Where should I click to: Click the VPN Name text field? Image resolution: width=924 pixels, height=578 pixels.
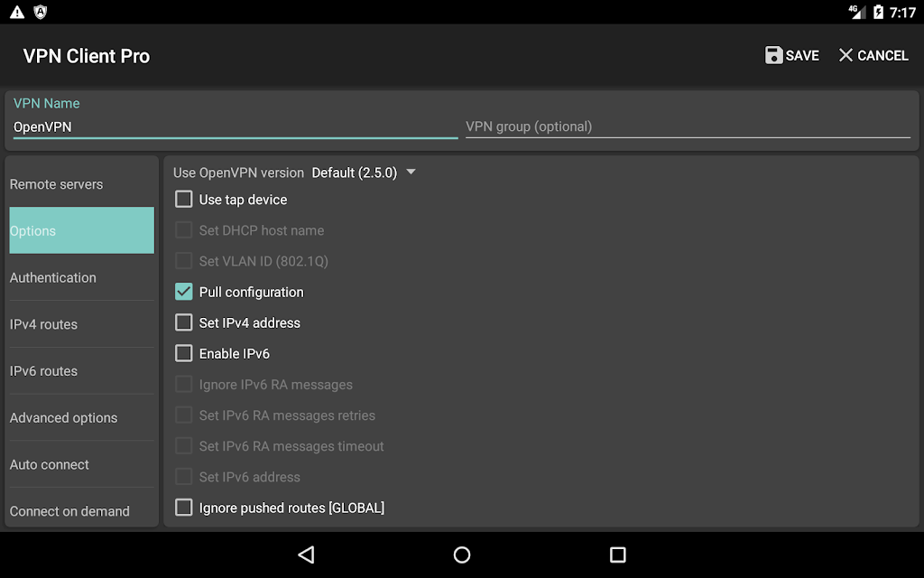coord(235,127)
